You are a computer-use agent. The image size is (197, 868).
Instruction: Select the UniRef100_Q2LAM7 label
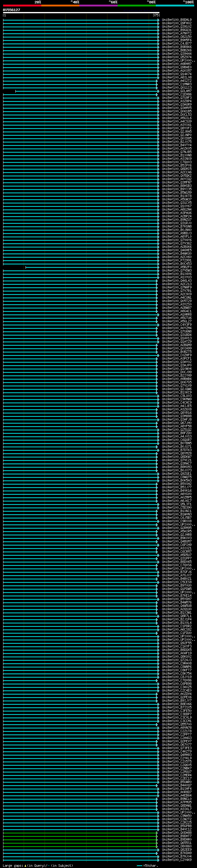(x=177, y=91)
